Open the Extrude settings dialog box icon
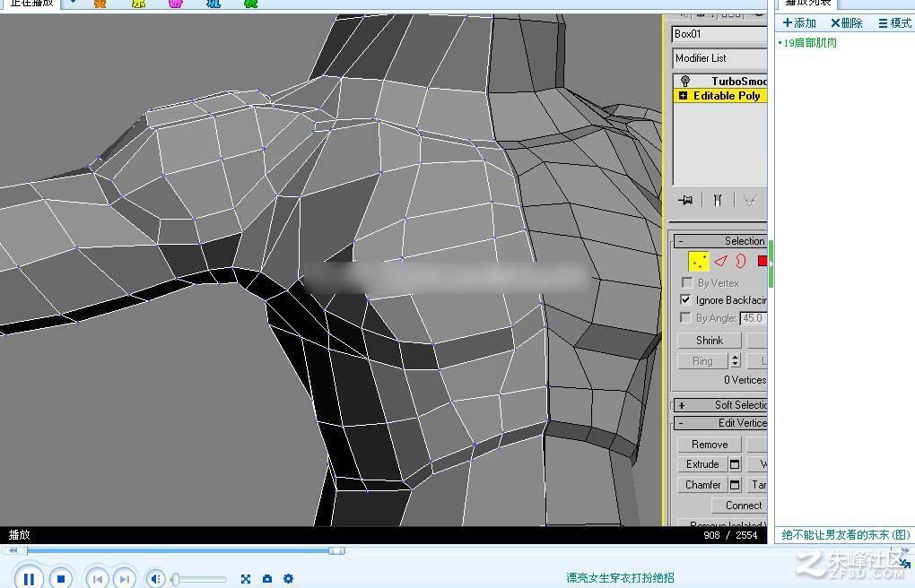 pos(736,464)
